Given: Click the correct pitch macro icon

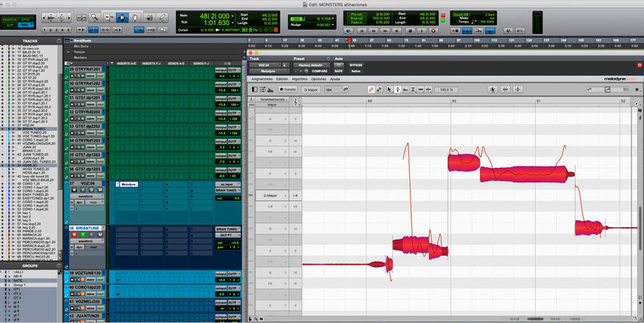Looking at the screenshot, I should tap(492, 89).
